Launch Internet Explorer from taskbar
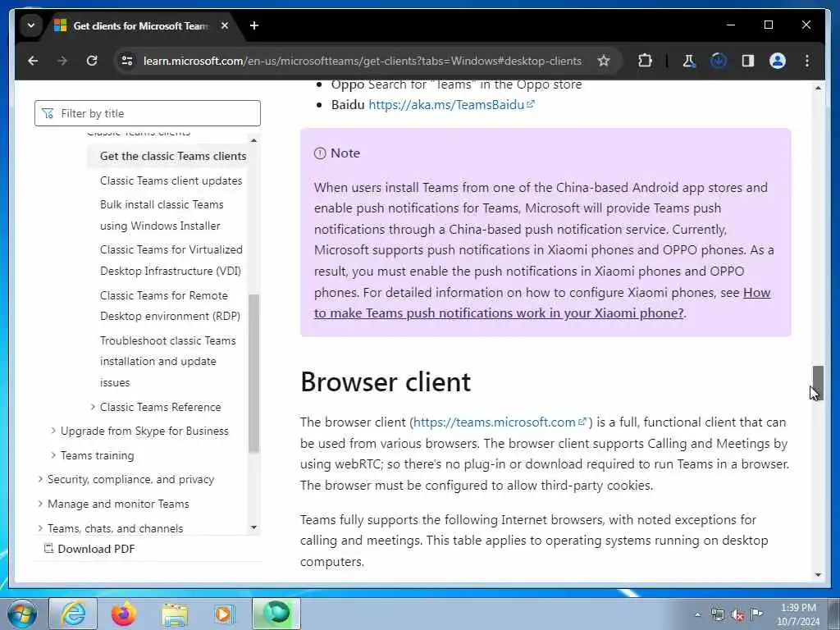 (x=73, y=614)
